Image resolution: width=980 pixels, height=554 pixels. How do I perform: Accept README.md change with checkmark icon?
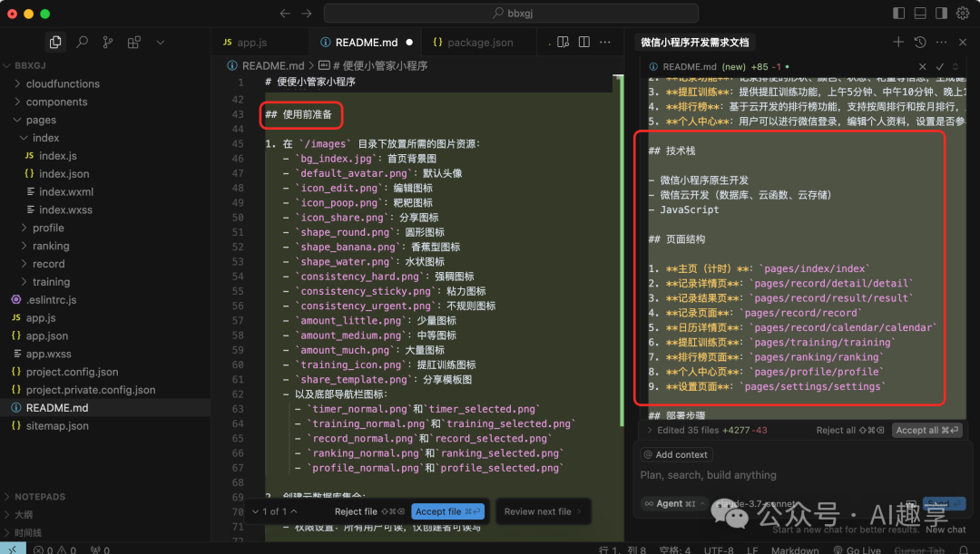(939, 66)
